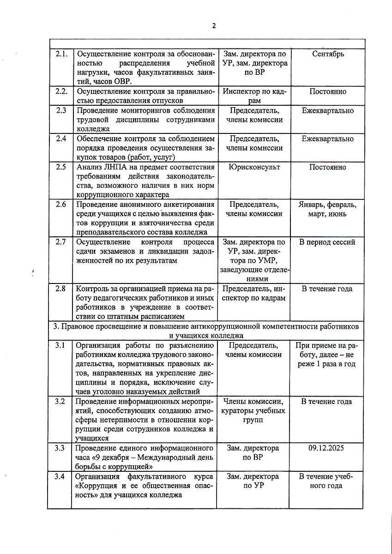This screenshot has height=554, width=392.
Task: Click 'Председатель, члены комиссии' in row 2.6
Action: (254, 209)
